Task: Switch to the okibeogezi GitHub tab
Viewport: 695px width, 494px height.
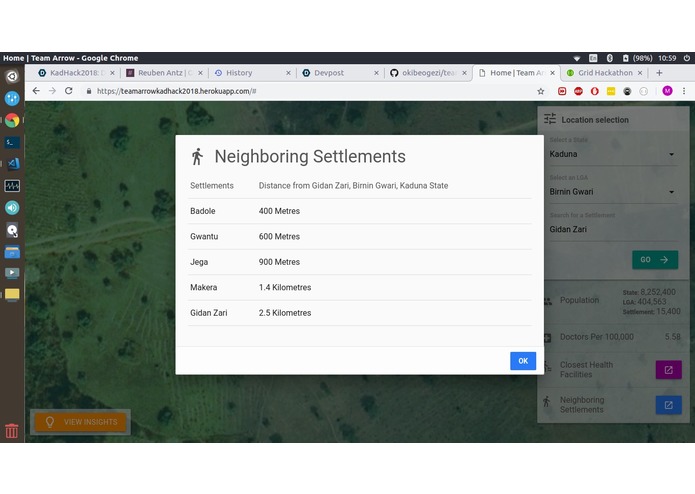Action: pyautogui.click(x=428, y=73)
